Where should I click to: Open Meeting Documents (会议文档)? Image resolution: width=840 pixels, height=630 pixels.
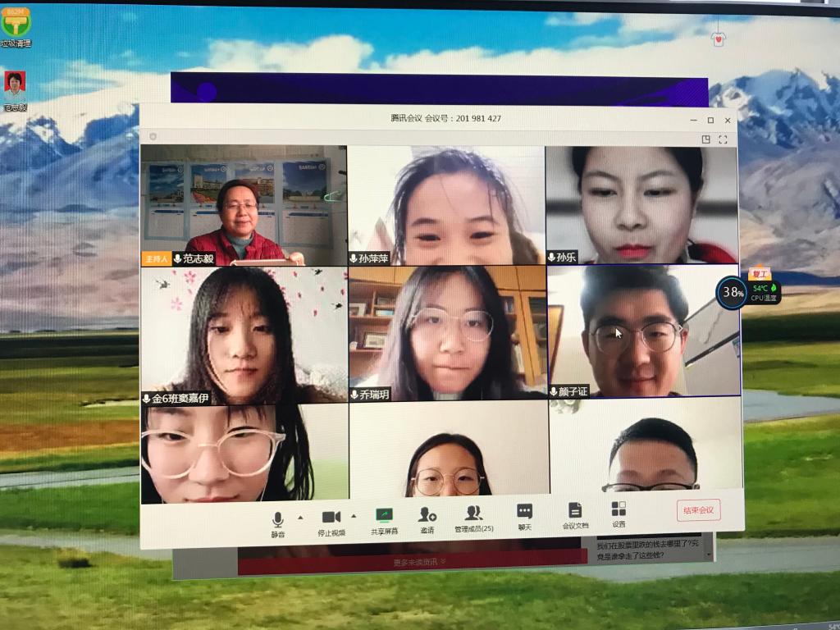[575, 510]
